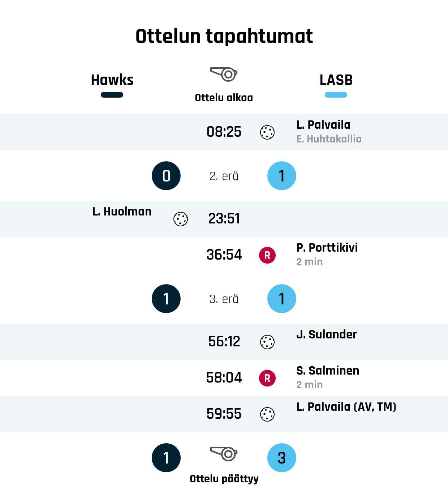Image resolution: width=448 pixels, height=491 pixels.
Task: Open assist player E. Huhtakallio
Action: [329, 139]
